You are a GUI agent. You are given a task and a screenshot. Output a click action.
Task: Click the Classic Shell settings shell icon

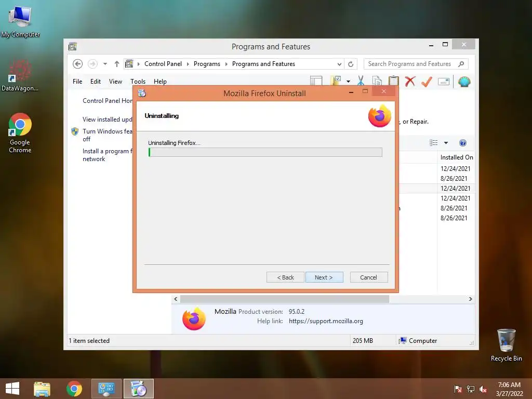tap(464, 82)
